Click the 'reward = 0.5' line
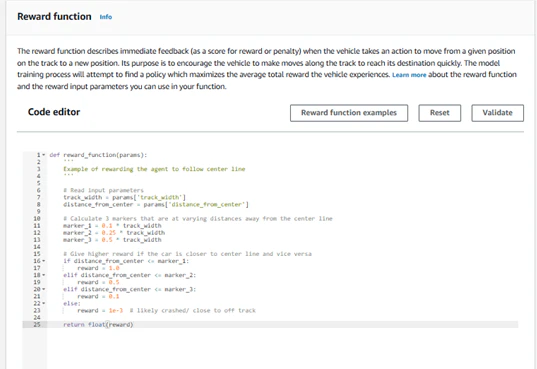The height and width of the screenshot is (369, 537). 98,282
